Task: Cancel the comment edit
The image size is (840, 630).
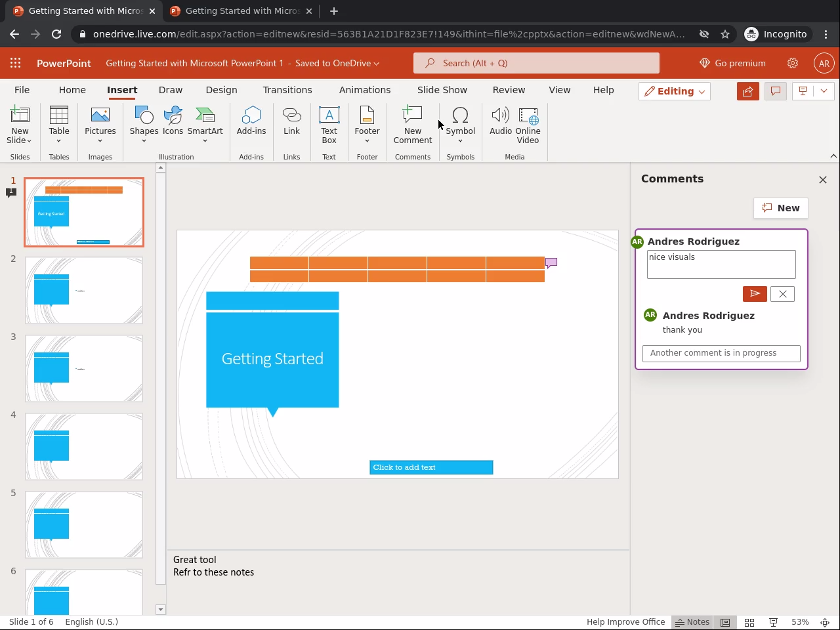Action: [x=782, y=294]
